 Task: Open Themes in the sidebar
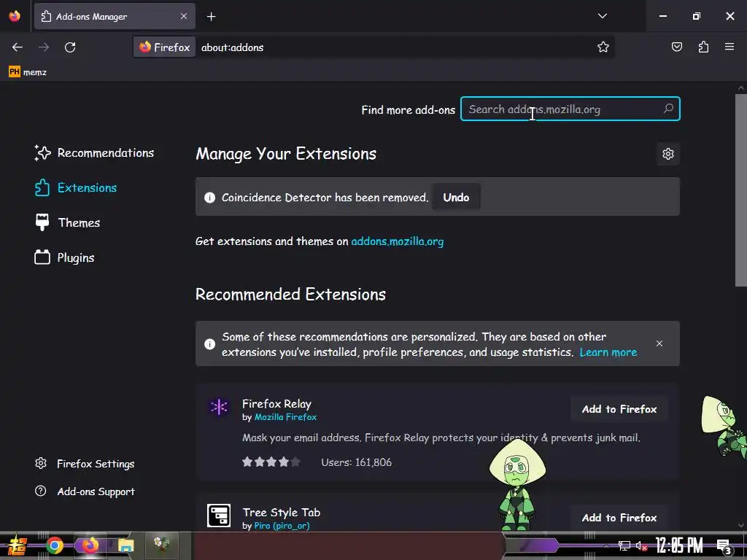[x=67, y=222]
